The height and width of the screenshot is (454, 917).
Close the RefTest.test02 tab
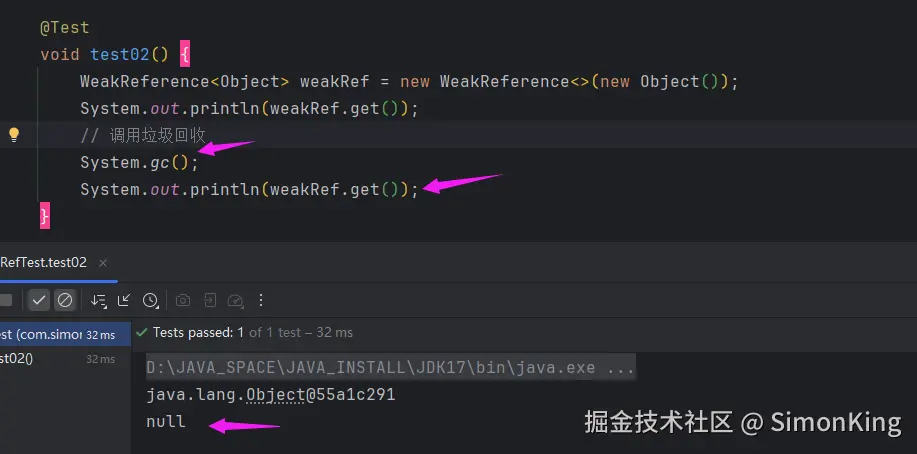(102, 263)
